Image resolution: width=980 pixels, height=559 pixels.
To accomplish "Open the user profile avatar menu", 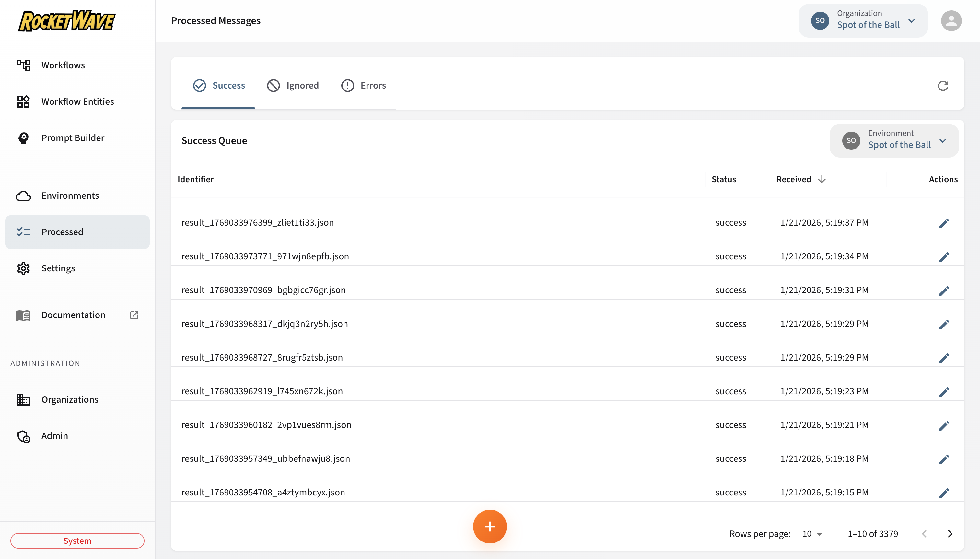I will click(951, 20).
